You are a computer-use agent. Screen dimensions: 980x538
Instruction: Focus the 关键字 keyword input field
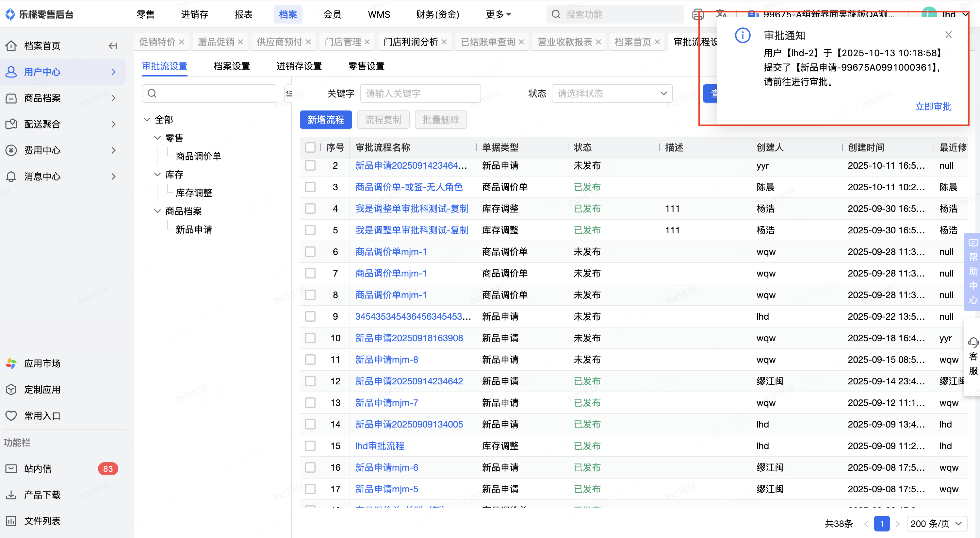coord(420,93)
